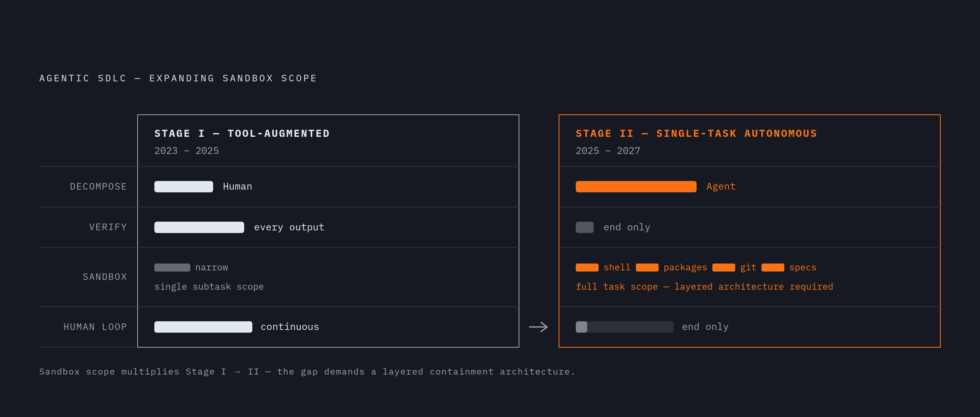Click the 'every output' label
980x417 pixels.
click(289, 227)
